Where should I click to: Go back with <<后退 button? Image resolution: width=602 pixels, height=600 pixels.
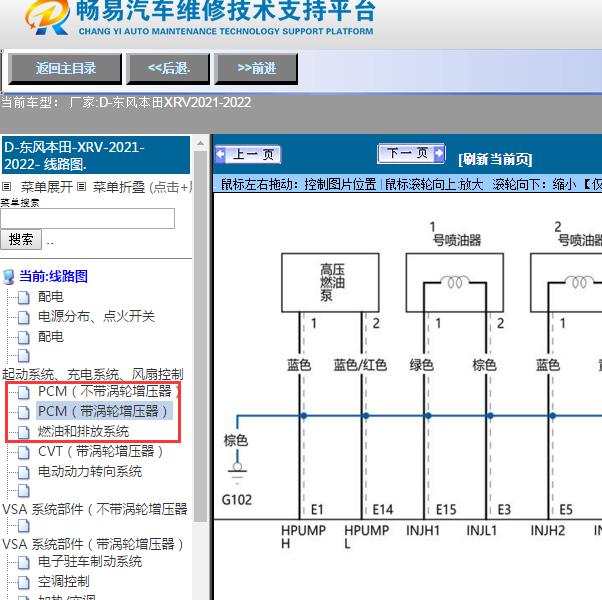[168, 69]
